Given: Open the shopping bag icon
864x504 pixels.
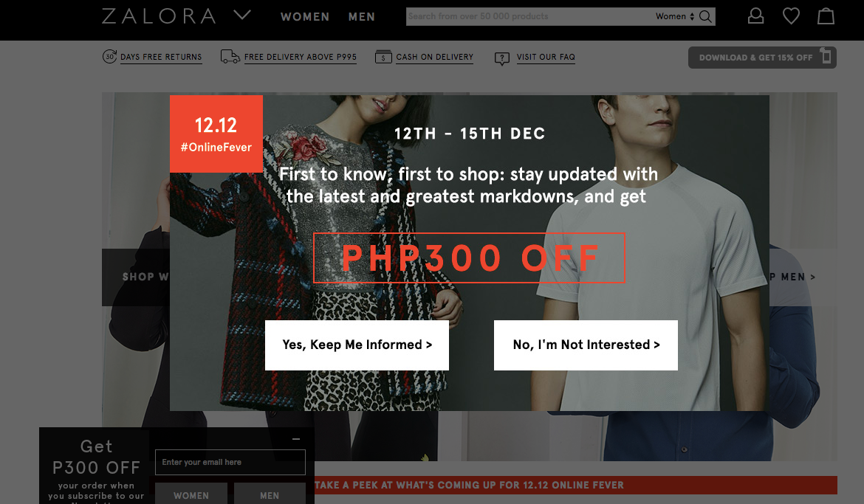Looking at the screenshot, I should pos(826,16).
